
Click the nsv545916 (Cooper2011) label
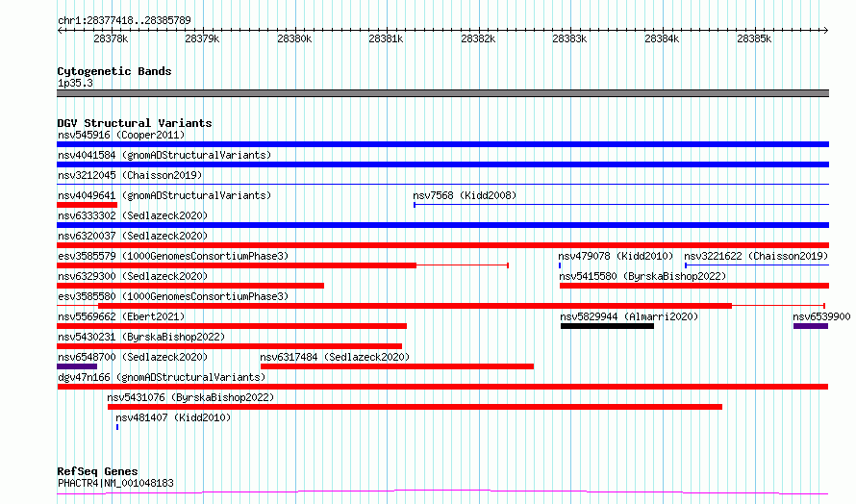pyautogui.click(x=121, y=135)
